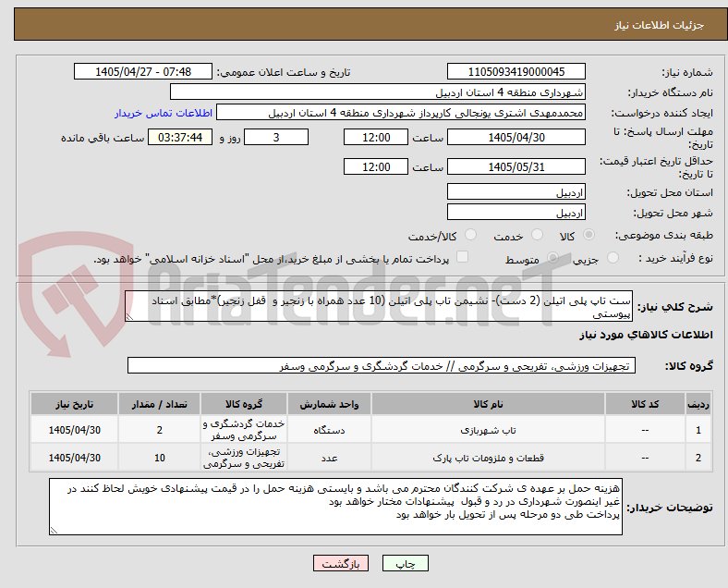Click the price validity hour 12:00 field

click(x=376, y=166)
